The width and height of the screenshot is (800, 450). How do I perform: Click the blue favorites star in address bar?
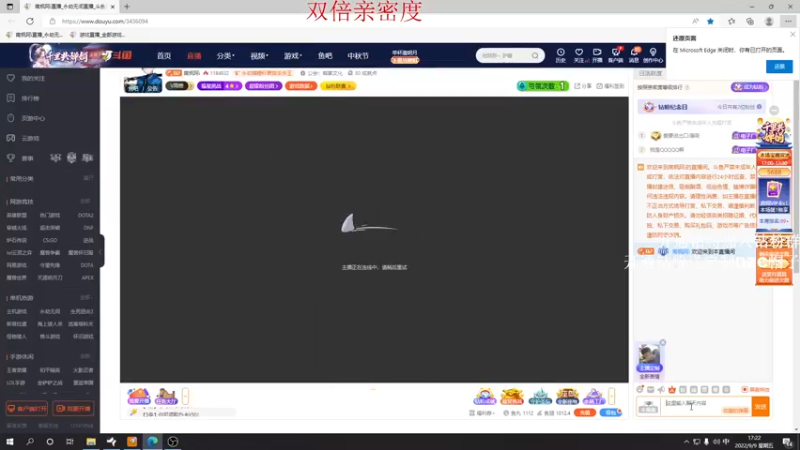click(x=710, y=21)
